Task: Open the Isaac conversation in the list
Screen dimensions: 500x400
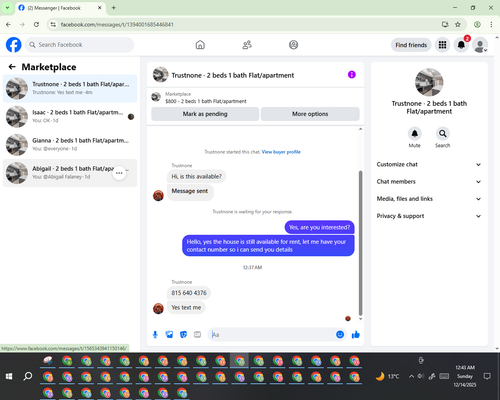Action: (70, 116)
